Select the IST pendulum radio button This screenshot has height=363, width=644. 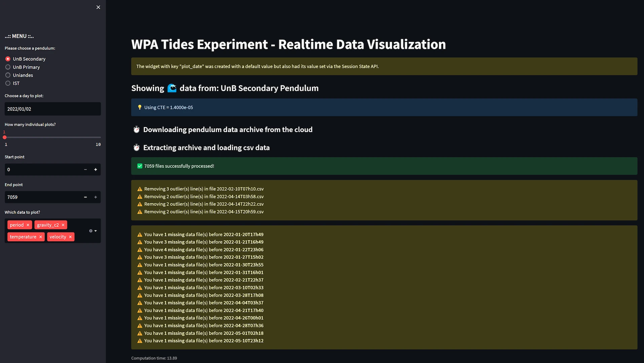tap(8, 83)
